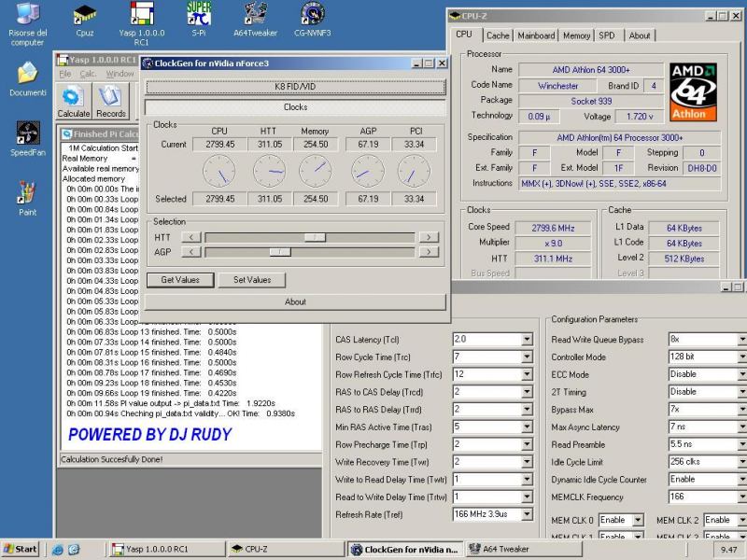747x560 pixels.
Task: Click the Clocks button in ClockGen
Action: [295, 107]
